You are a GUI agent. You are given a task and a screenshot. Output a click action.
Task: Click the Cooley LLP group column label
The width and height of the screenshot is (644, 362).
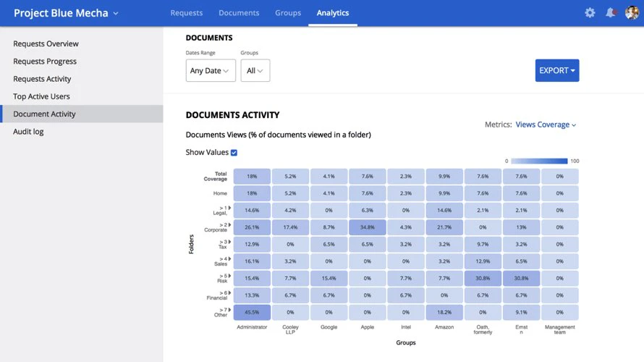coord(290,329)
